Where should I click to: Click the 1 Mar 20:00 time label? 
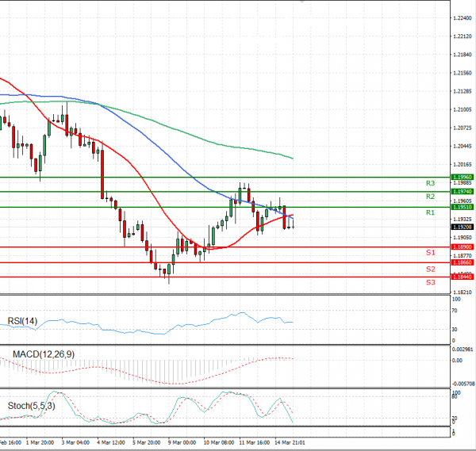coord(40,442)
